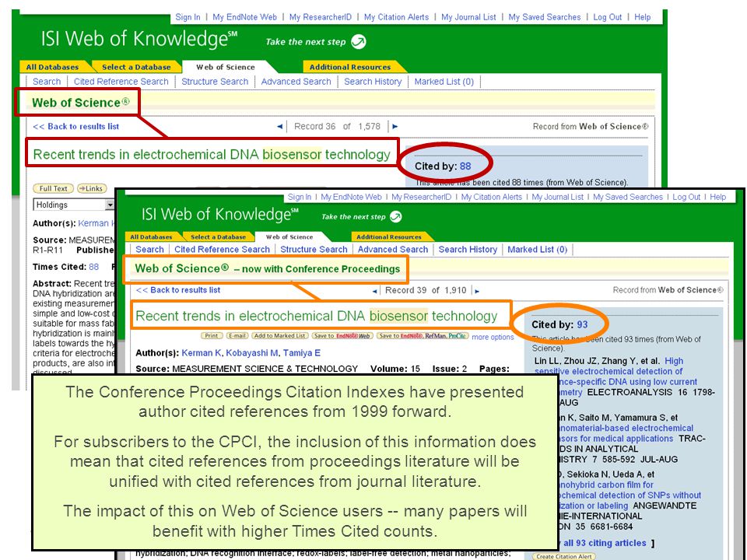Click the Take the next step arrow icon in rear window
The height and width of the screenshot is (560, 747).
358,42
